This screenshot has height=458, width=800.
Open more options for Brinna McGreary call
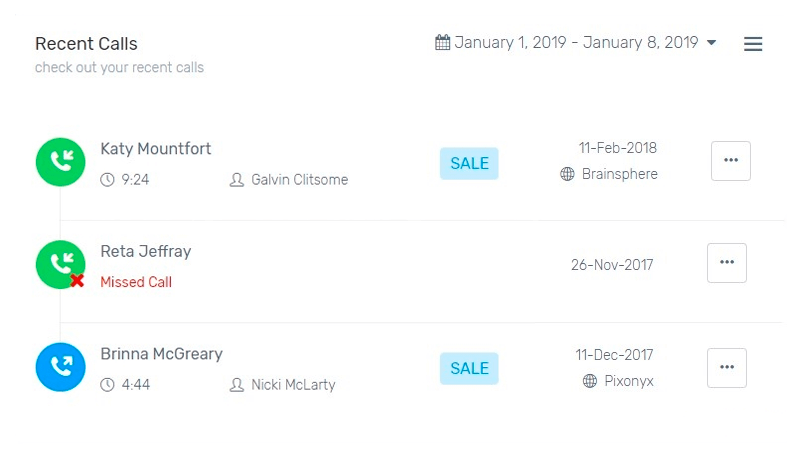[726, 367]
